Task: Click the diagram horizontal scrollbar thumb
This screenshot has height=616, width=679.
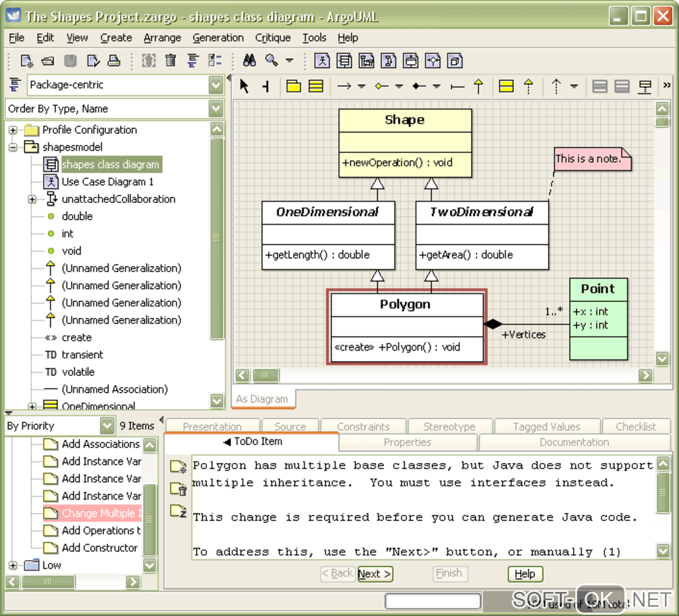Action: pyautogui.click(x=266, y=375)
